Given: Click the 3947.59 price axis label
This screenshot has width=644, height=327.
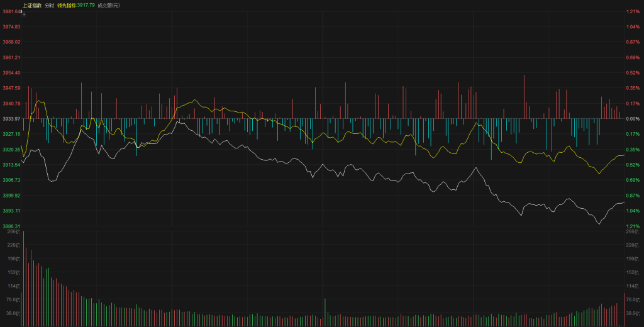Looking at the screenshot, I should pyautogui.click(x=11, y=88).
